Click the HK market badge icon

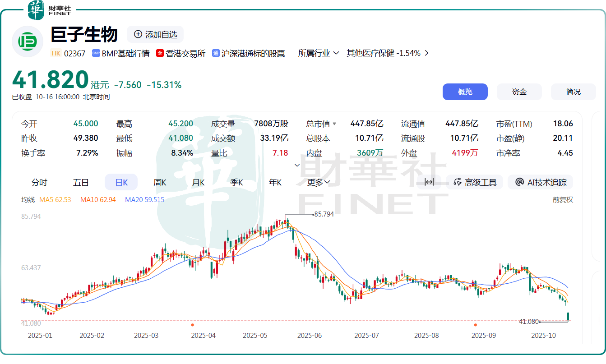pos(56,53)
